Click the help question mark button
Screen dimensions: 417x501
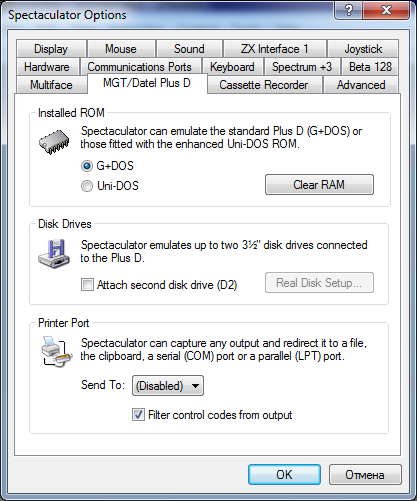(x=349, y=10)
